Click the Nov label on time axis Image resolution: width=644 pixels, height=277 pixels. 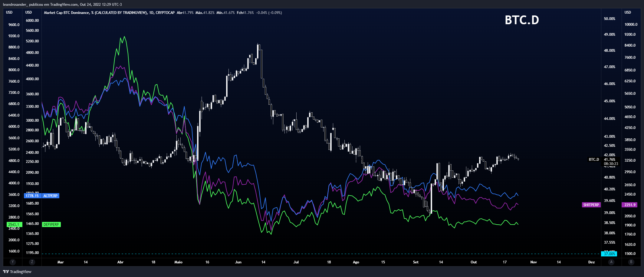pyautogui.click(x=534, y=262)
